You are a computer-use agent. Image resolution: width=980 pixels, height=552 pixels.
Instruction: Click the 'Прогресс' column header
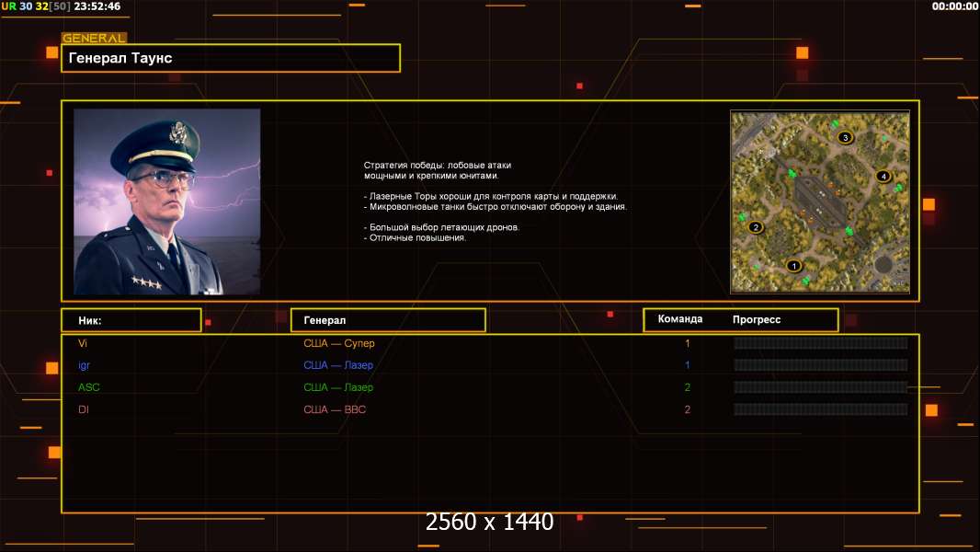pos(757,319)
